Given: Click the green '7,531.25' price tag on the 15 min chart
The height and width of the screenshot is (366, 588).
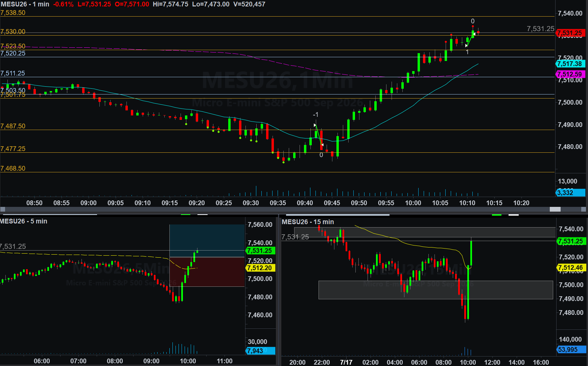Looking at the screenshot, I should tap(571, 241).
